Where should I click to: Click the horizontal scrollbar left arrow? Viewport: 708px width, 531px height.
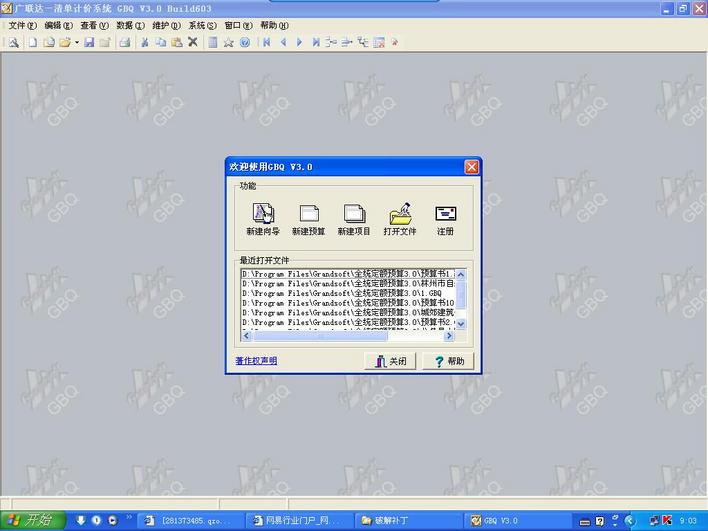point(247,336)
